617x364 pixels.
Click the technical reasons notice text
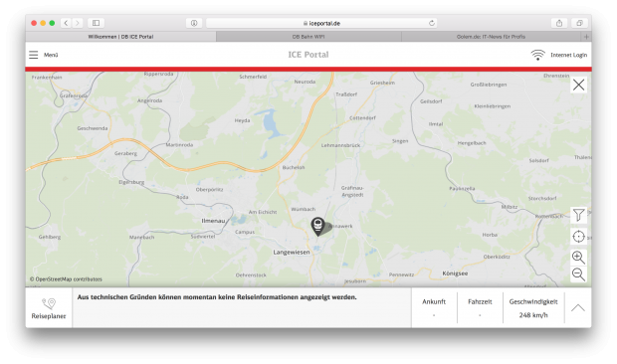tap(217, 297)
